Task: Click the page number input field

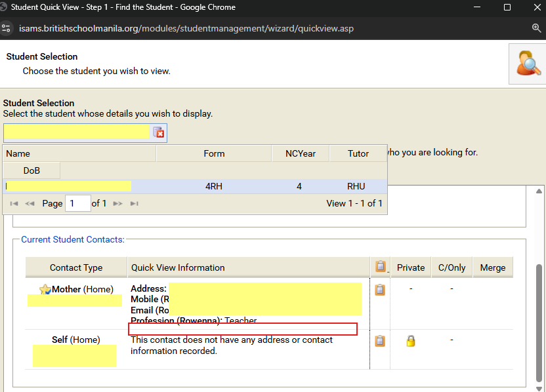Action: click(77, 204)
